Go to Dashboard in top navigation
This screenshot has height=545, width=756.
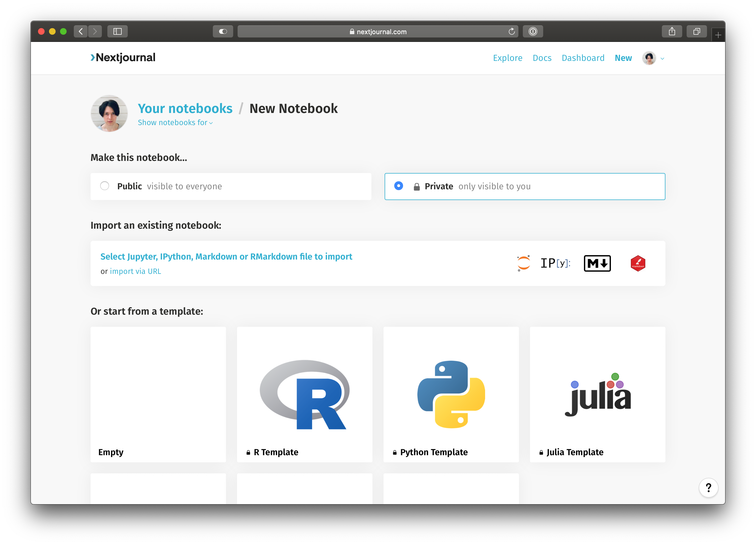click(583, 58)
